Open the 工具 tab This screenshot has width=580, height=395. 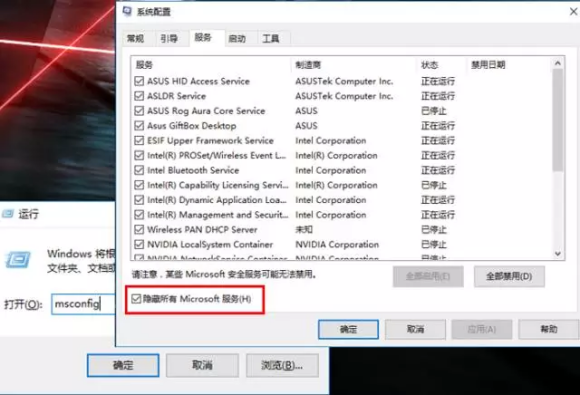[271, 38]
